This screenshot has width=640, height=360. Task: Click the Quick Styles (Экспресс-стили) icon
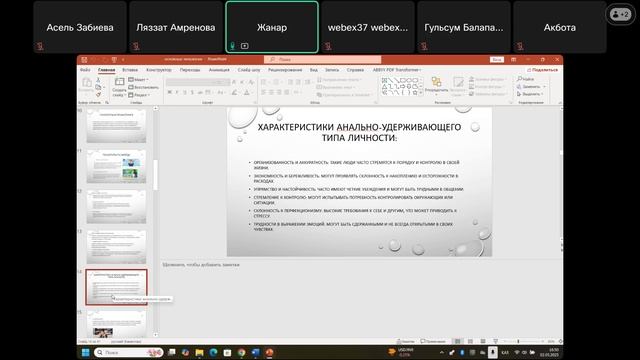[x=458, y=83]
